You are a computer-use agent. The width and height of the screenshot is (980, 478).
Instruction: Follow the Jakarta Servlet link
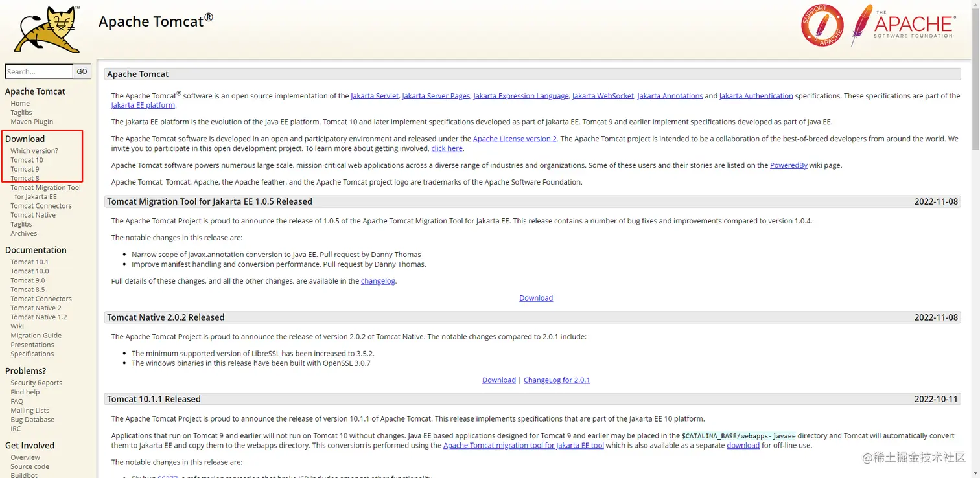point(375,95)
